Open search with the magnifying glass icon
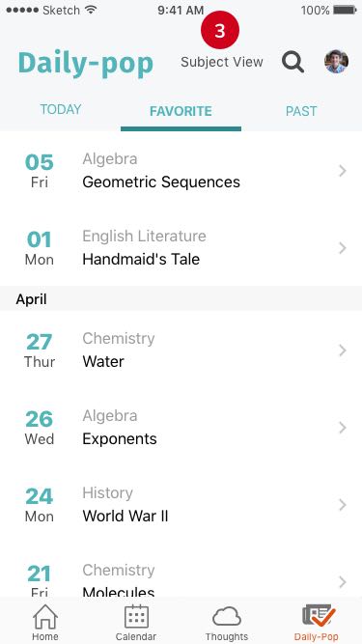This screenshot has height=644, width=362. pos(292,63)
